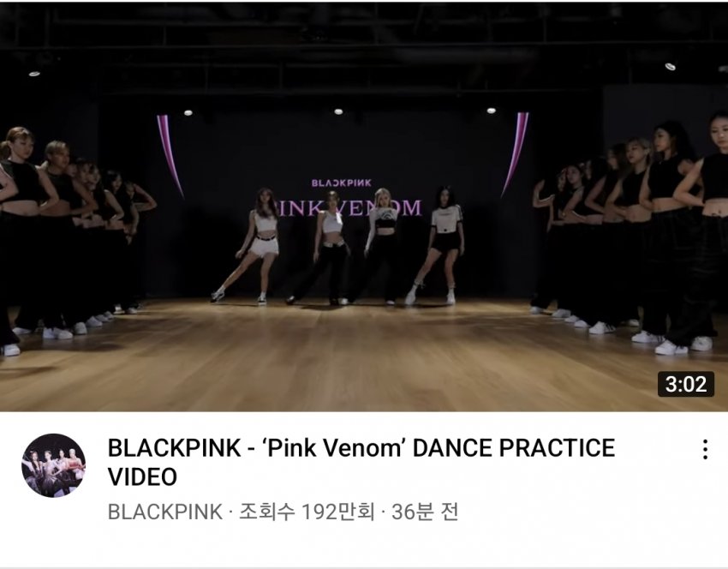Click the pink BLACKPINK logo on backdrop

[x=341, y=183]
